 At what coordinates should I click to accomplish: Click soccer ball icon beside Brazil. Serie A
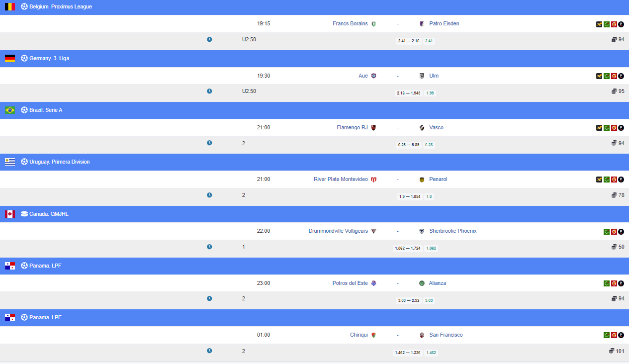point(24,110)
